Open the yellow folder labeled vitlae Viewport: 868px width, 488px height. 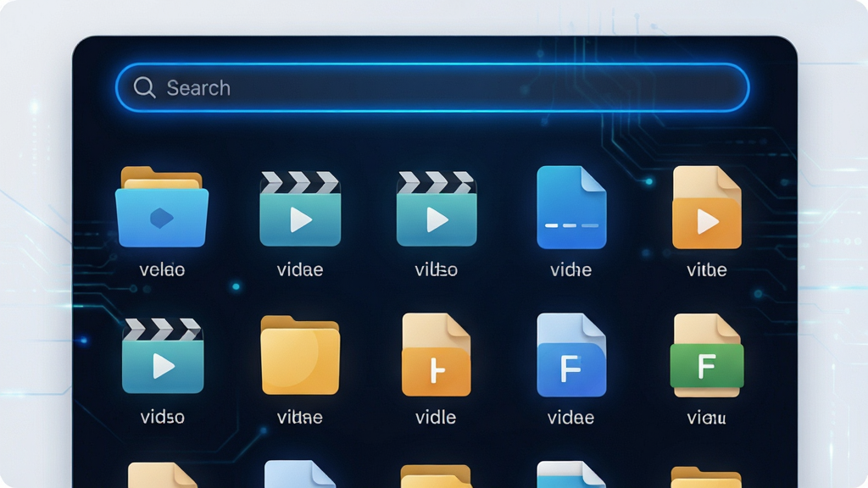(300, 355)
